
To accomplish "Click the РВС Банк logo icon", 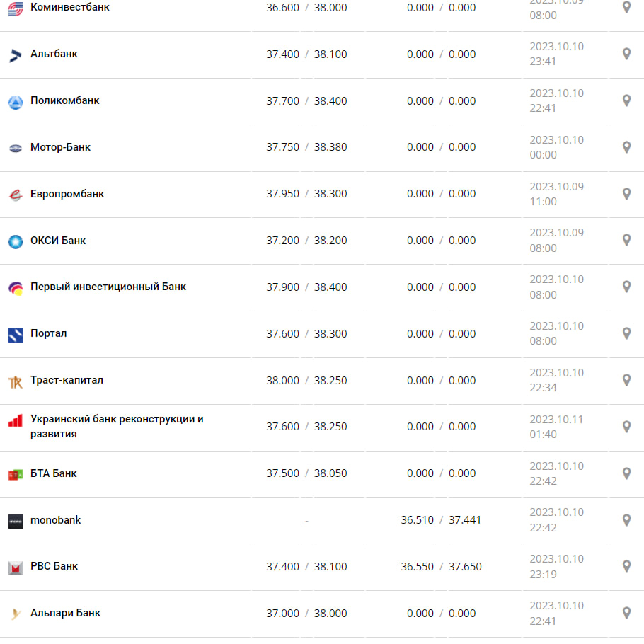I will pyautogui.click(x=16, y=568).
